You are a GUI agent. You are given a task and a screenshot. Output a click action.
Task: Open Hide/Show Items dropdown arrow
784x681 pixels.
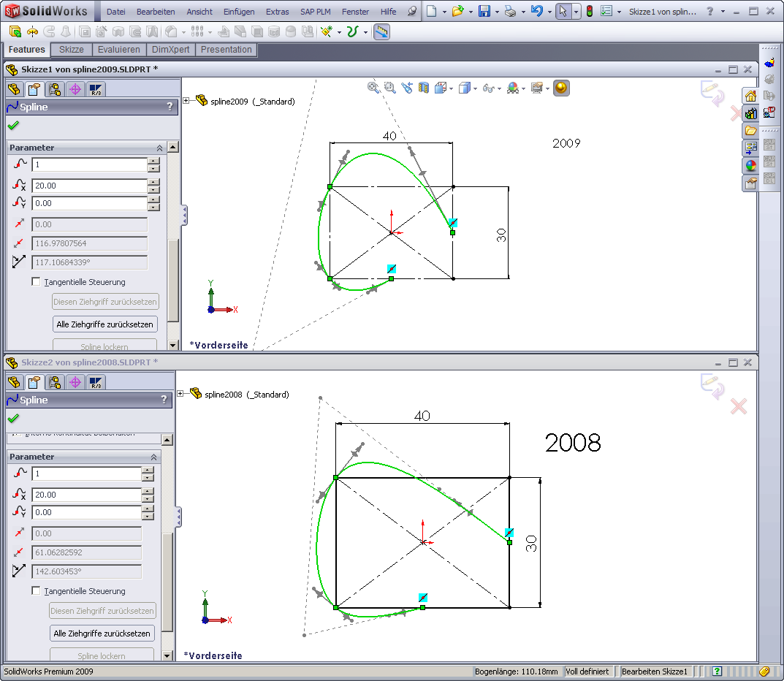coord(499,88)
